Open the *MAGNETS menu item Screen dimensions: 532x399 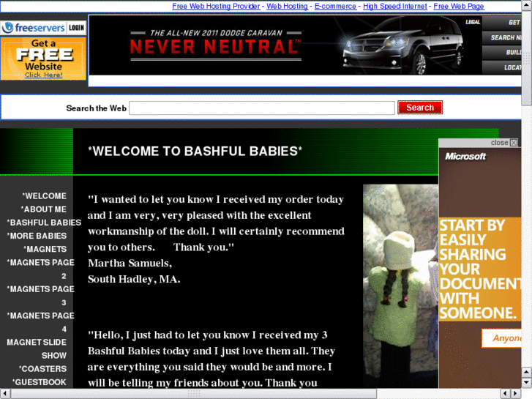(x=45, y=249)
